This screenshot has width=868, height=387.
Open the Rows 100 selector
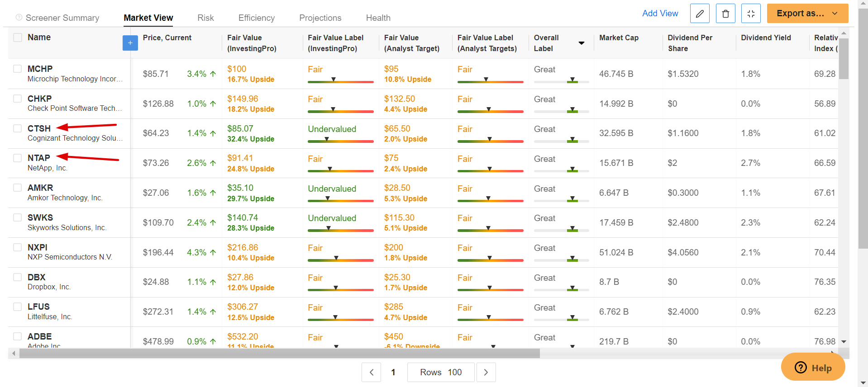[441, 372]
